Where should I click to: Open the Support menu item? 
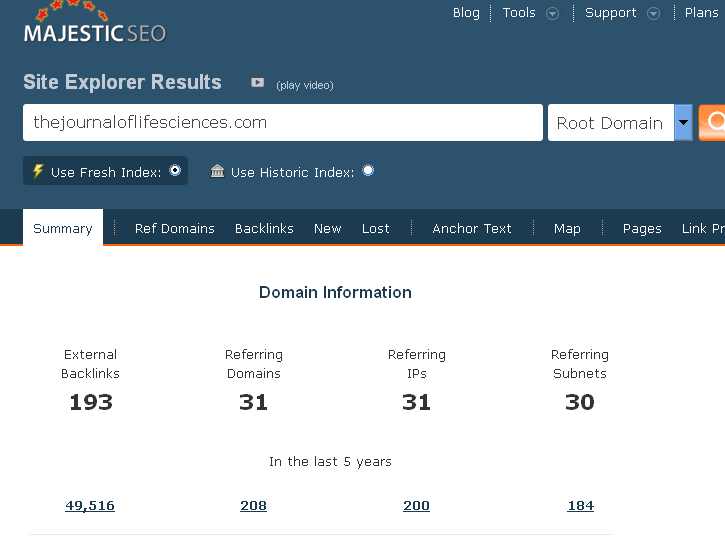(610, 13)
